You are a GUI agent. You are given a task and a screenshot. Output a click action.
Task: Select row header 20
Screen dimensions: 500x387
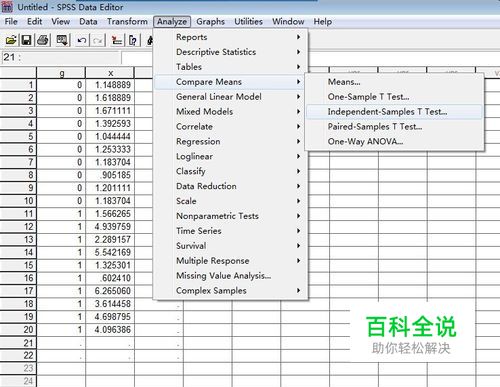(x=18, y=330)
